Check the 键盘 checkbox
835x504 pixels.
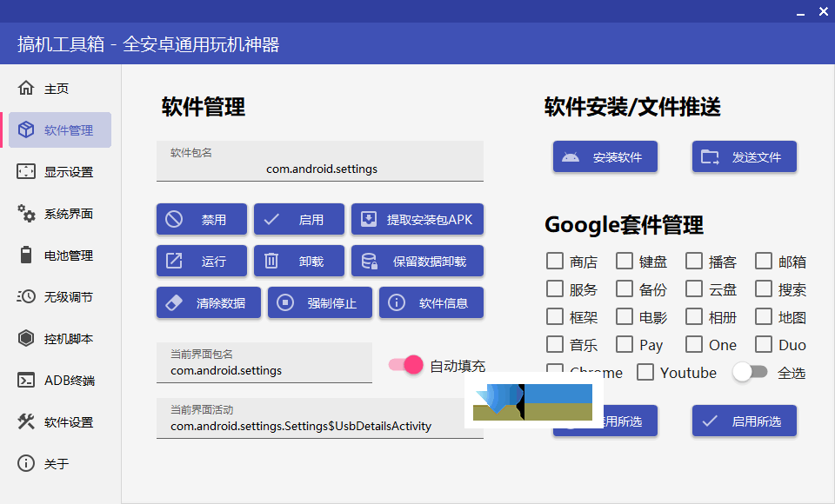pos(625,261)
